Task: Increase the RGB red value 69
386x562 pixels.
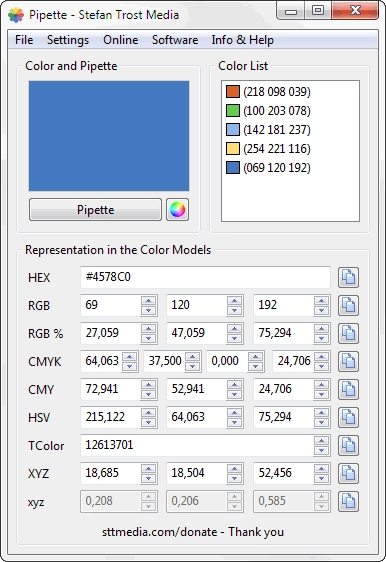Action: pos(148,301)
